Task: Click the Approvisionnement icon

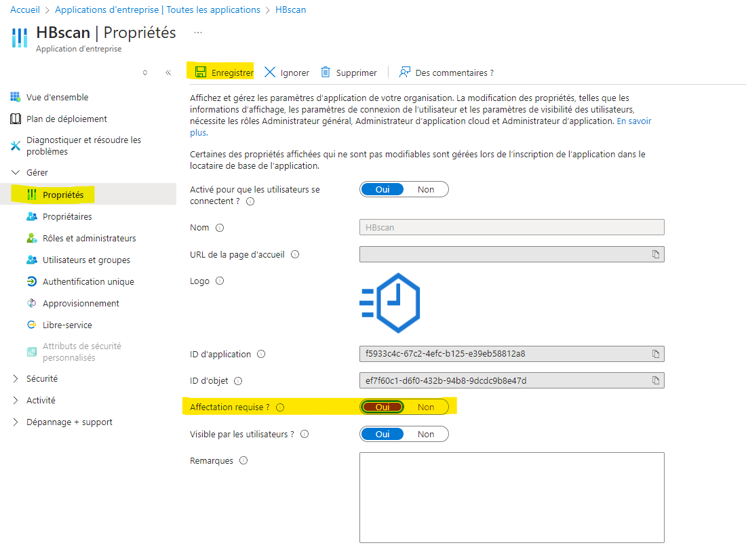Action: coord(31,303)
